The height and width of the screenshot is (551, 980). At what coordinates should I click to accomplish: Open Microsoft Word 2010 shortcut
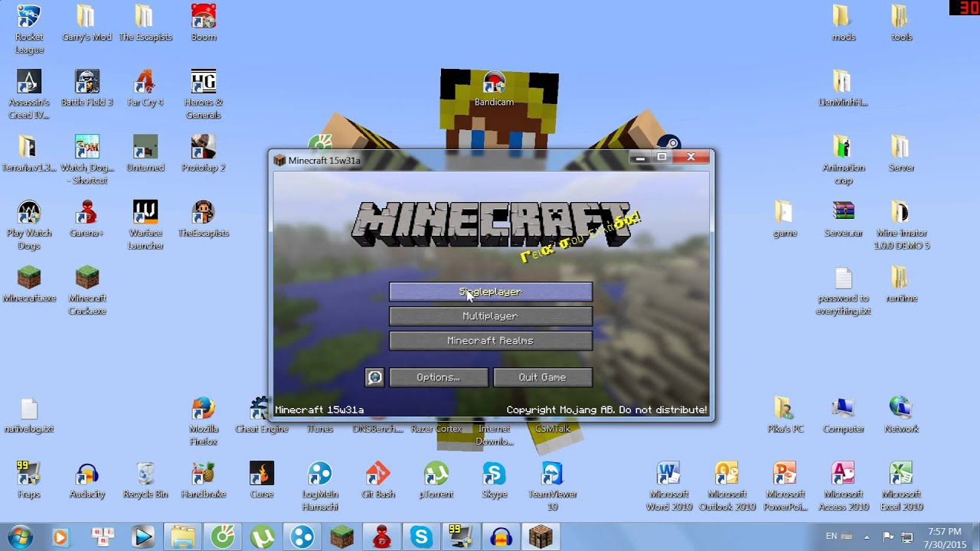668,486
